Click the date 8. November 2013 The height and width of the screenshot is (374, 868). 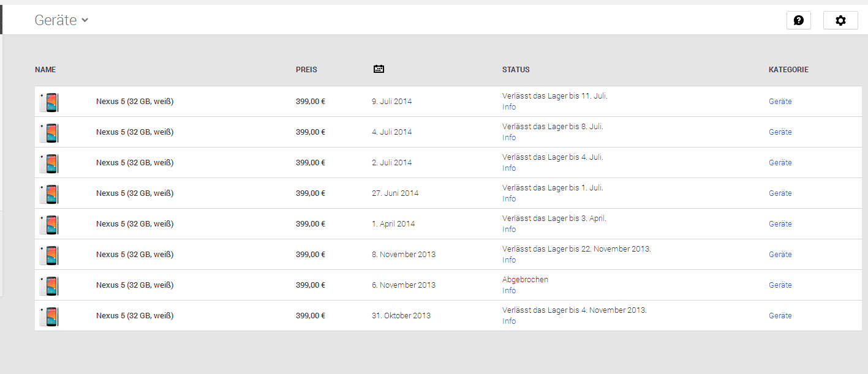(x=404, y=255)
